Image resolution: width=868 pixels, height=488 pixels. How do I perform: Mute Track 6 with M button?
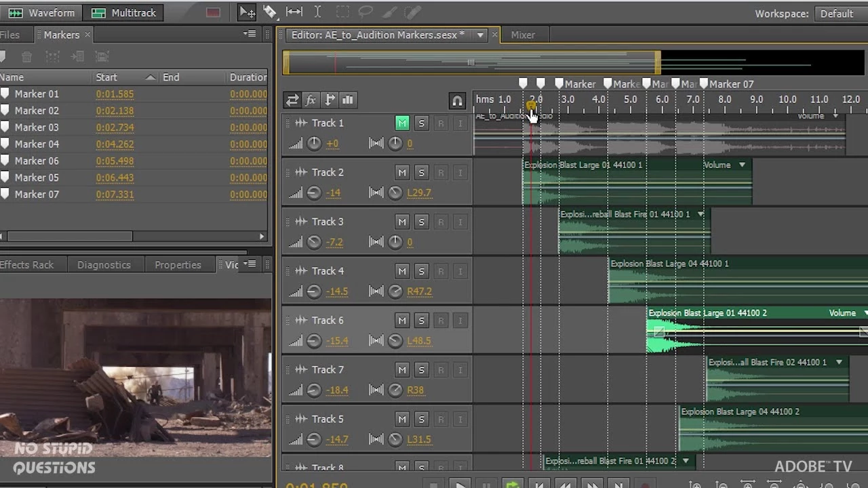click(x=402, y=320)
